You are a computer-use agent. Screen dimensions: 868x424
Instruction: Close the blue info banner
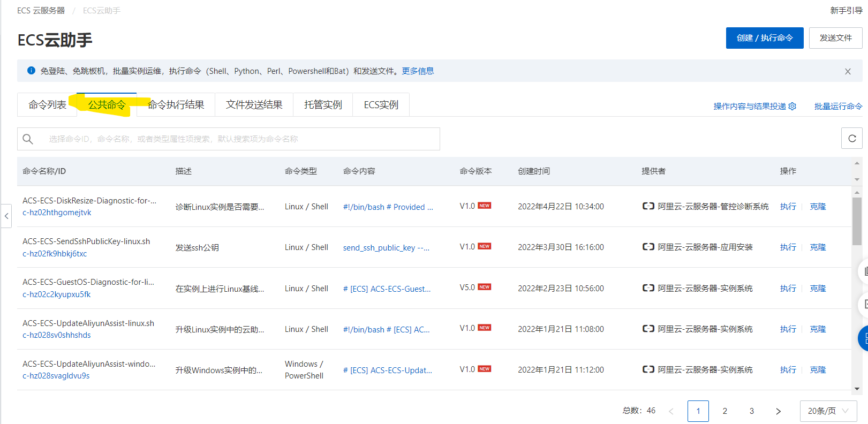click(848, 71)
